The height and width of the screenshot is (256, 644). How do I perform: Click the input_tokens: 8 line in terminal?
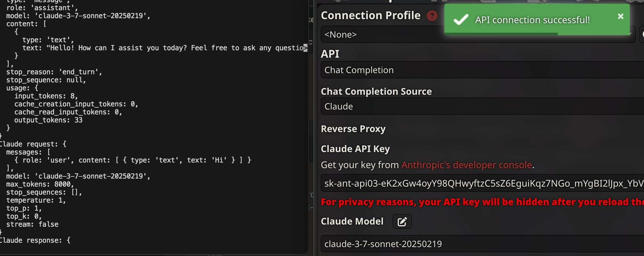coord(46,96)
